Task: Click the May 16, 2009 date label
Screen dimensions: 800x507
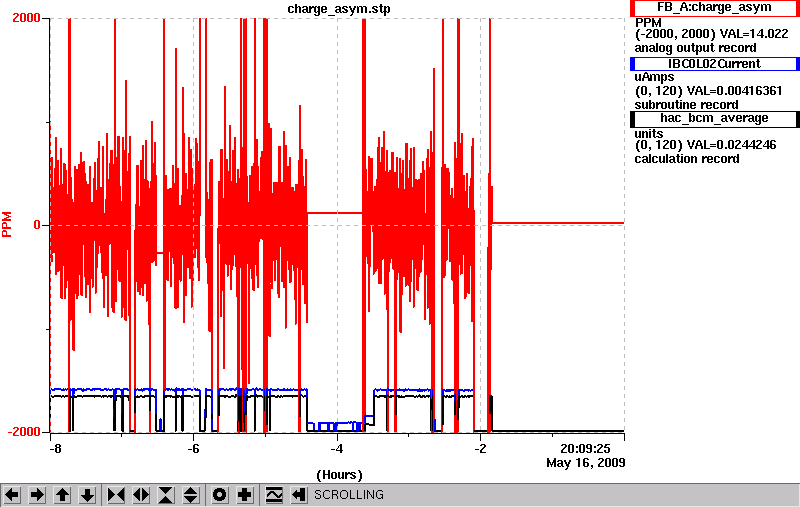Action: 586,463
